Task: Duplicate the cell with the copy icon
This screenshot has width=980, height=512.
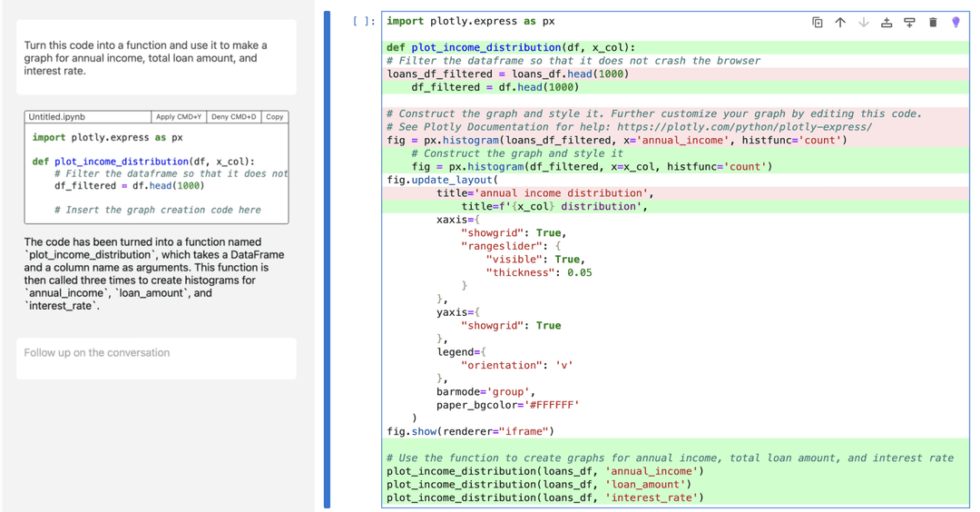Action: [x=817, y=22]
